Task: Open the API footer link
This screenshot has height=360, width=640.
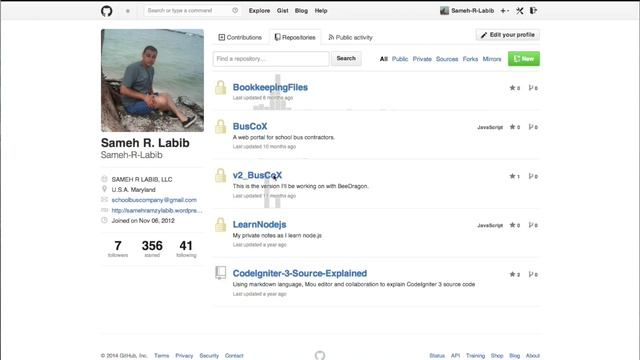Action: 456,356
